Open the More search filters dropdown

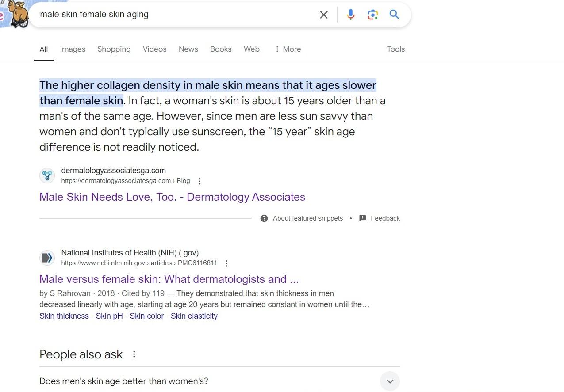(288, 49)
